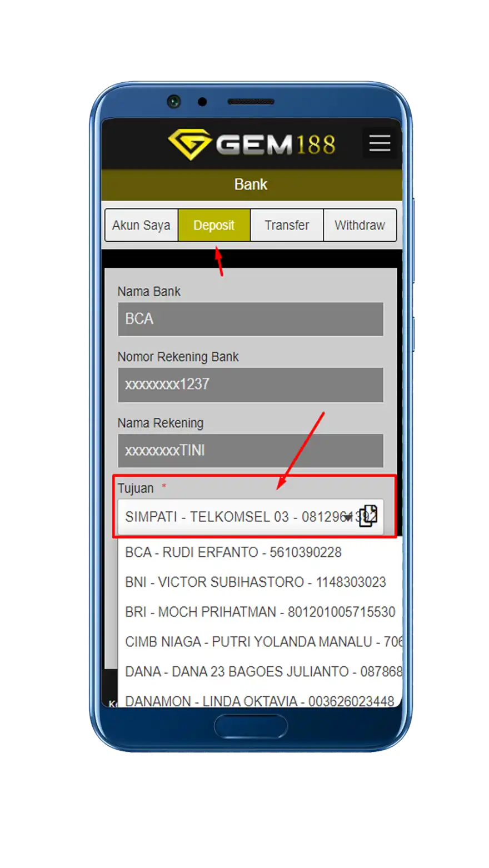Open the hamburger menu icon
Screen dimensions: 489x868
click(x=381, y=143)
